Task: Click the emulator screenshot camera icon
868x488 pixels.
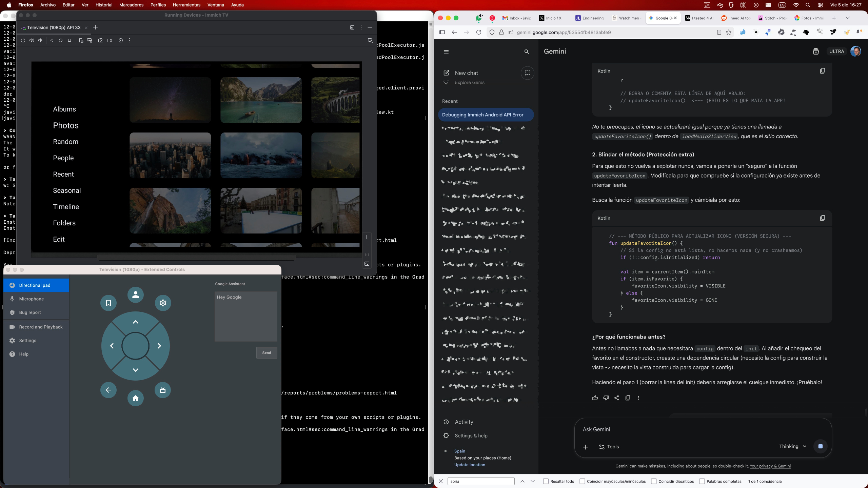Action: (101, 40)
